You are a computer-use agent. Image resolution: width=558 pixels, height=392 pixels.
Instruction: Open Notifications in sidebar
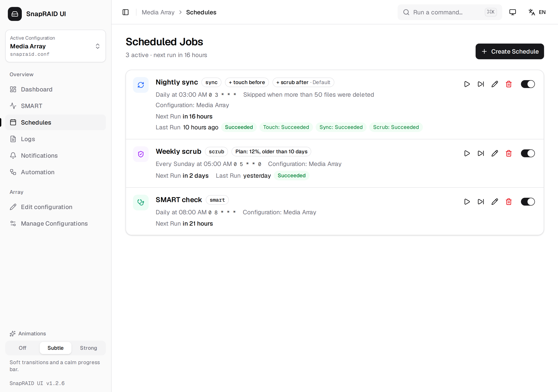[x=55, y=155]
